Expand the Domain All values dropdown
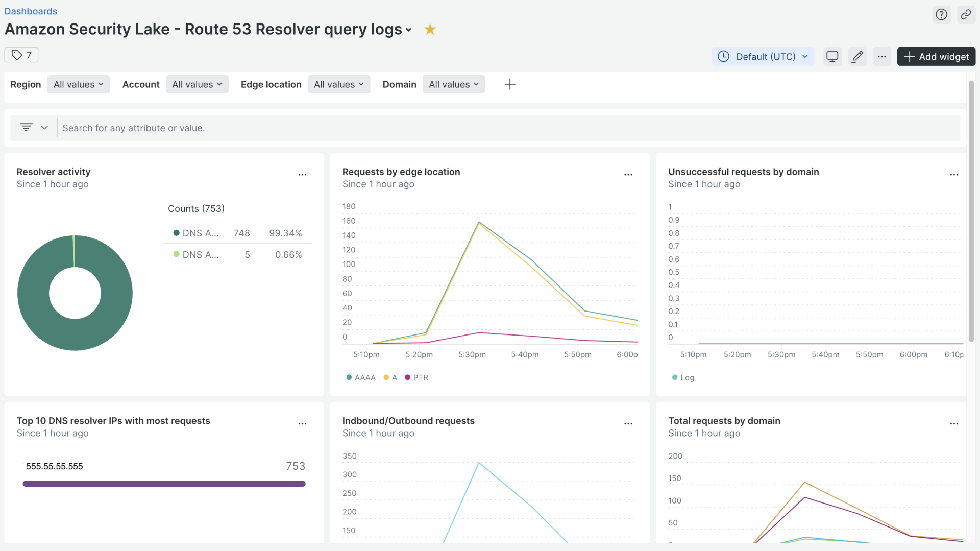Screen dimensions: 980x551 tap(454, 84)
